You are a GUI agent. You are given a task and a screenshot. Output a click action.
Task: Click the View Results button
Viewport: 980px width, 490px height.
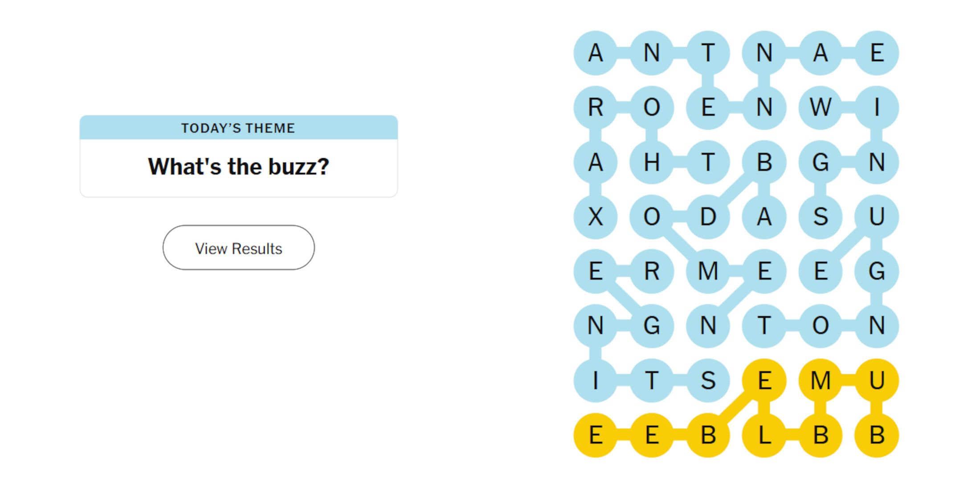tap(238, 248)
